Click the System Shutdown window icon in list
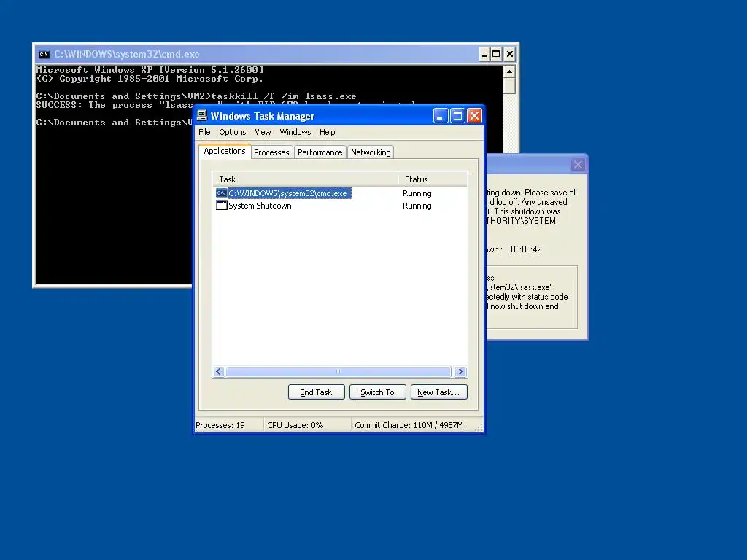The height and width of the screenshot is (560, 747). (x=221, y=205)
